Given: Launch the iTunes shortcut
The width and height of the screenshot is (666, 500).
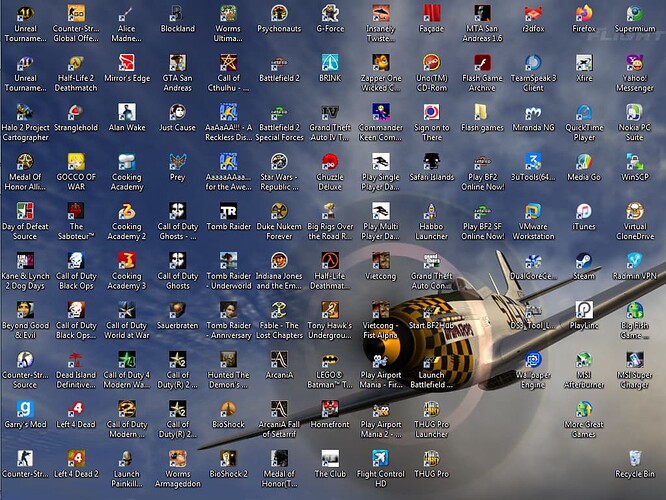Looking at the screenshot, I should pyautogui.click(x=584, y=218).
